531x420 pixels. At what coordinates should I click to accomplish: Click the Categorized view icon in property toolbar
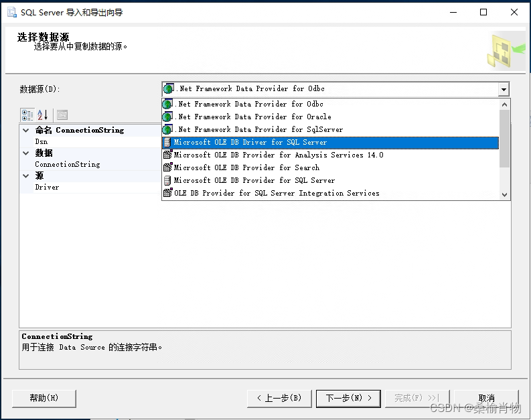pyautogui.click(x=27, y=115)
